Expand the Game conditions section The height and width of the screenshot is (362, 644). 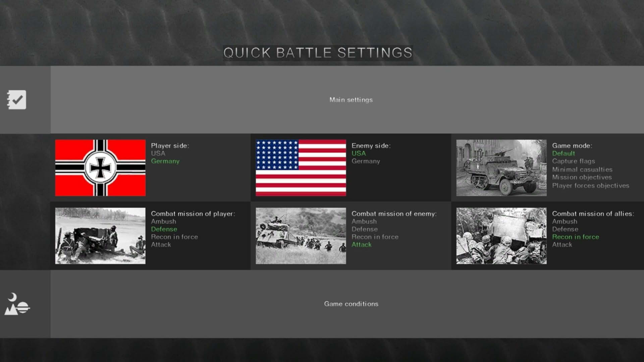pos(347,304)
